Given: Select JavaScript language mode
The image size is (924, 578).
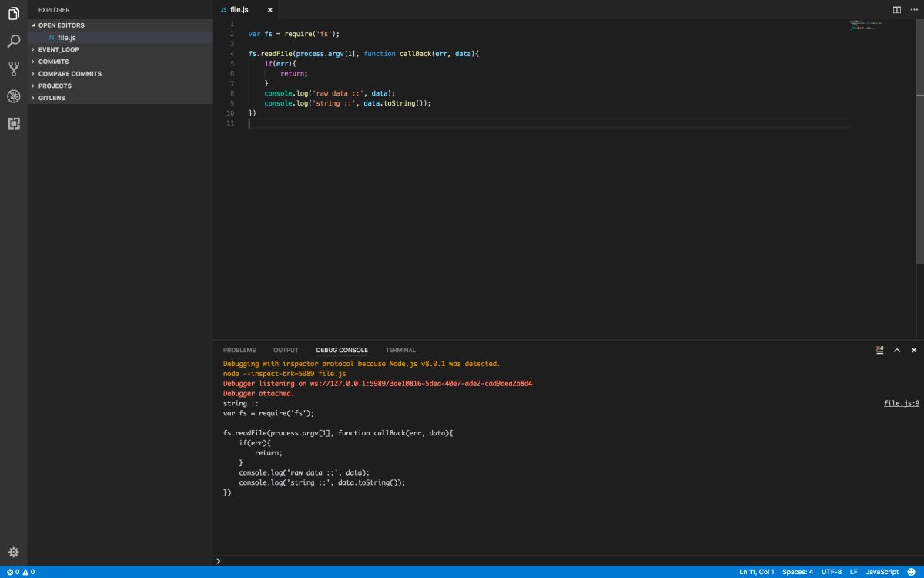Looking at the screenshot, I should (882, 572).
